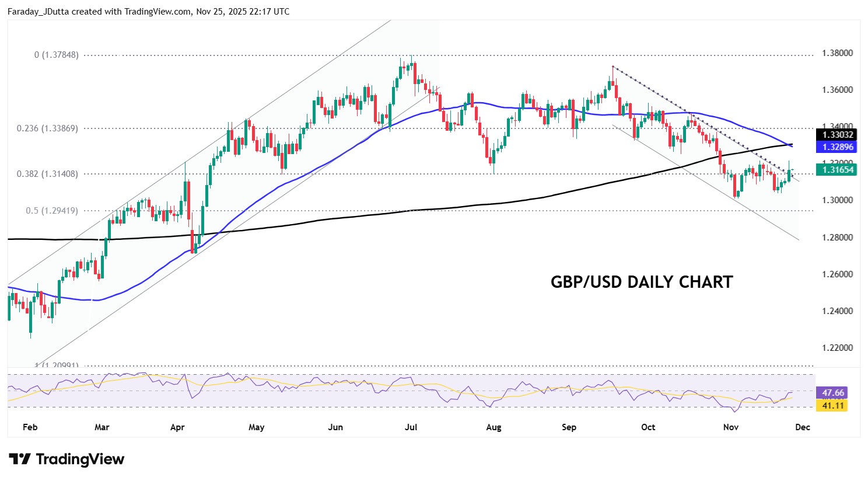
Task: Click the Feb label on time axis
Action: (30, 427)
